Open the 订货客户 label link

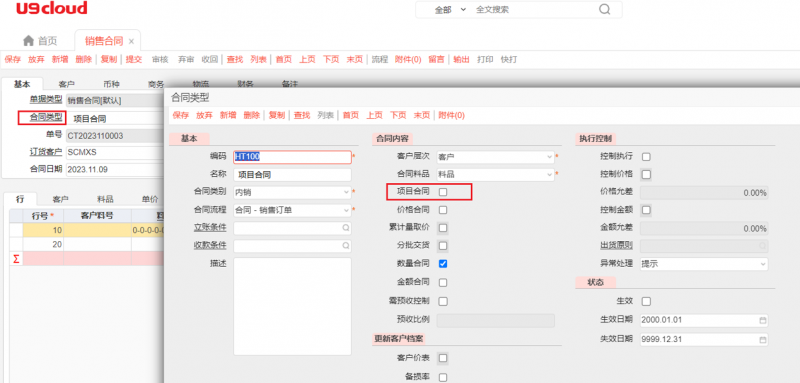46,152
